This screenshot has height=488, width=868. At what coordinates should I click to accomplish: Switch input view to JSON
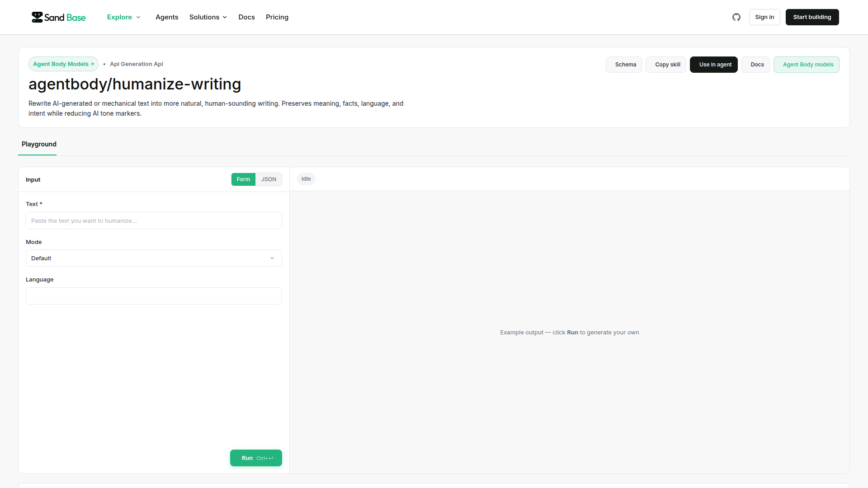coord(269,179)
